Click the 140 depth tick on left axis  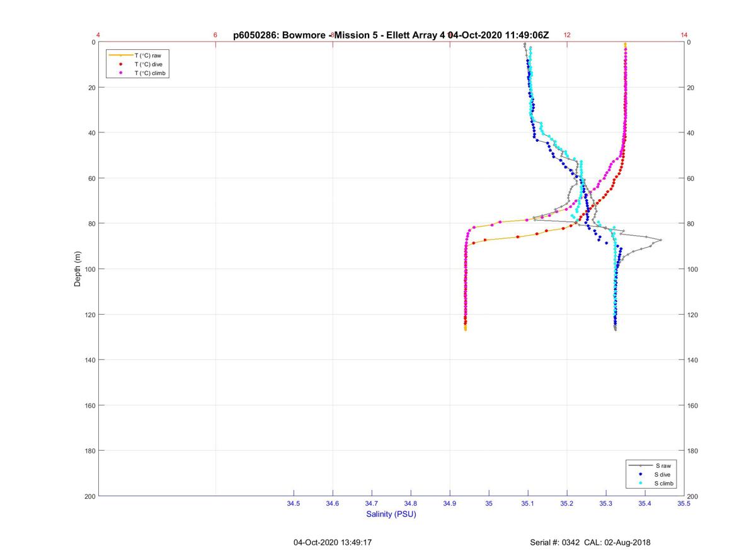pos(89,360)
